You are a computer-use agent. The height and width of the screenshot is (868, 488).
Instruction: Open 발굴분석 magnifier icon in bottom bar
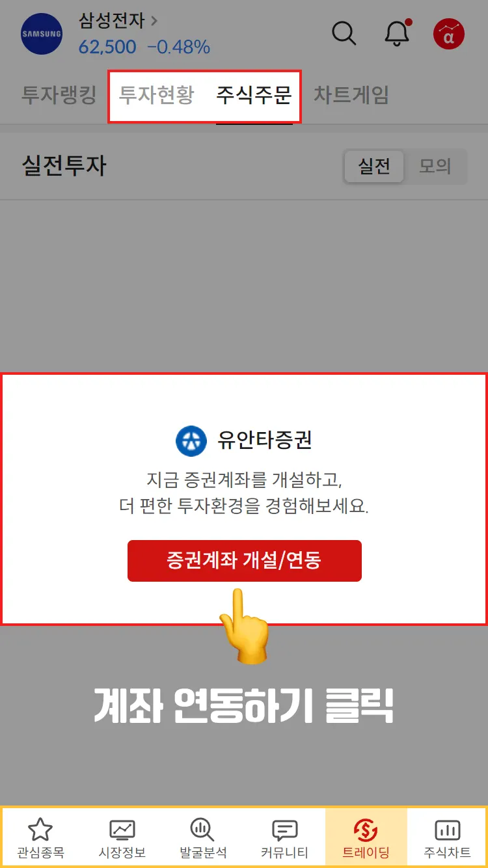click(202, 830)
